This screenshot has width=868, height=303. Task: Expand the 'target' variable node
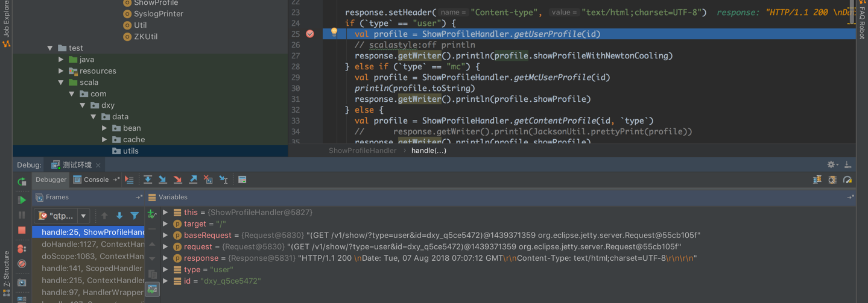(x=165, y=223)
